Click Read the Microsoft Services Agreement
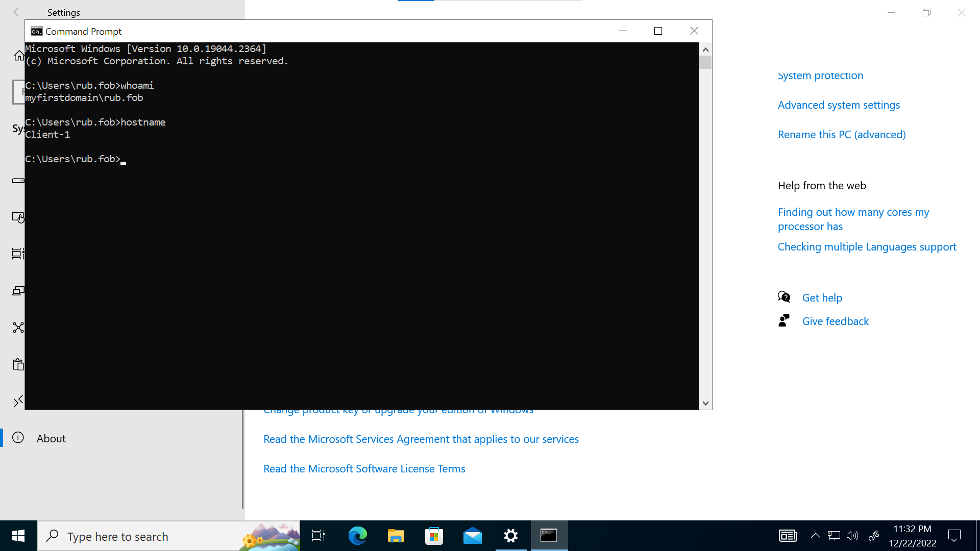 tap(421, 439)
